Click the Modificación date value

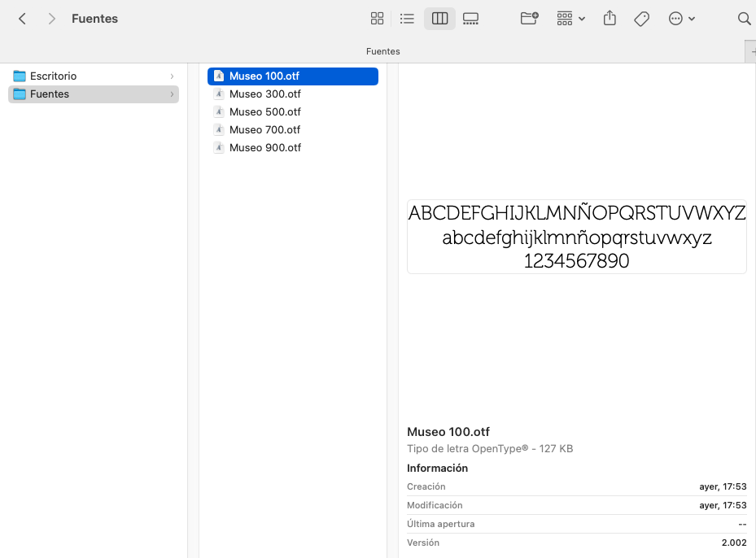723,505
